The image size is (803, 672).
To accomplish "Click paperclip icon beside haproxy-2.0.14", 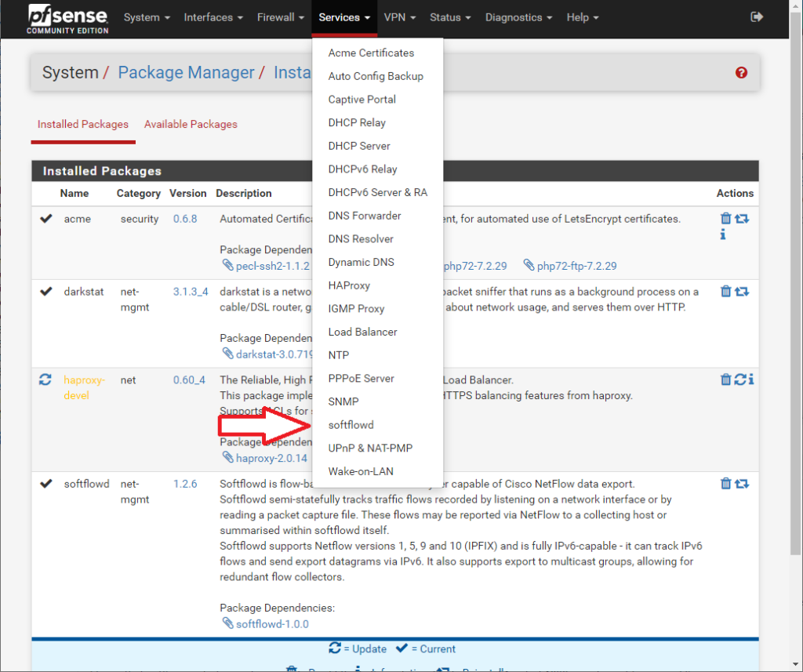I will tap(228, 457).
